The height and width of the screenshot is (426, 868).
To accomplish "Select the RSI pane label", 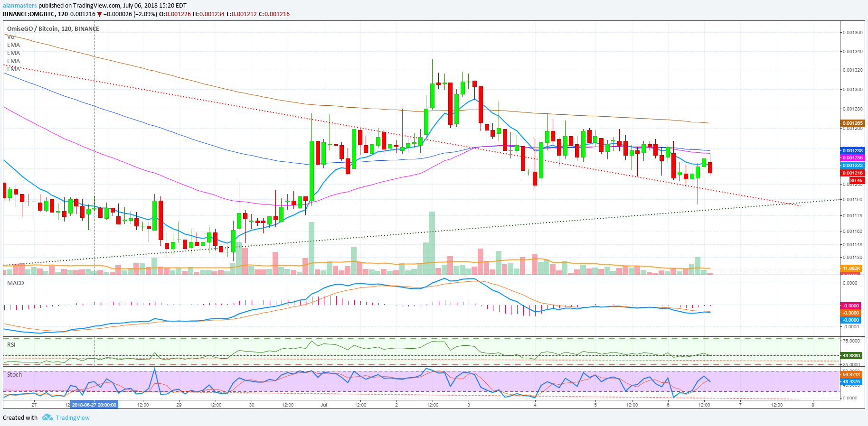I will (x=11, y=344).
